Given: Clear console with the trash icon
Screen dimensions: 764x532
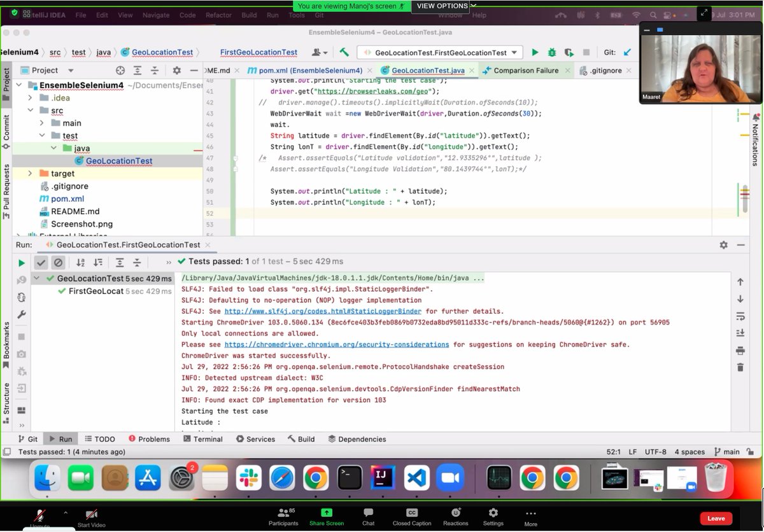Looking at the screenshot, I should click(x=740, y=367).
